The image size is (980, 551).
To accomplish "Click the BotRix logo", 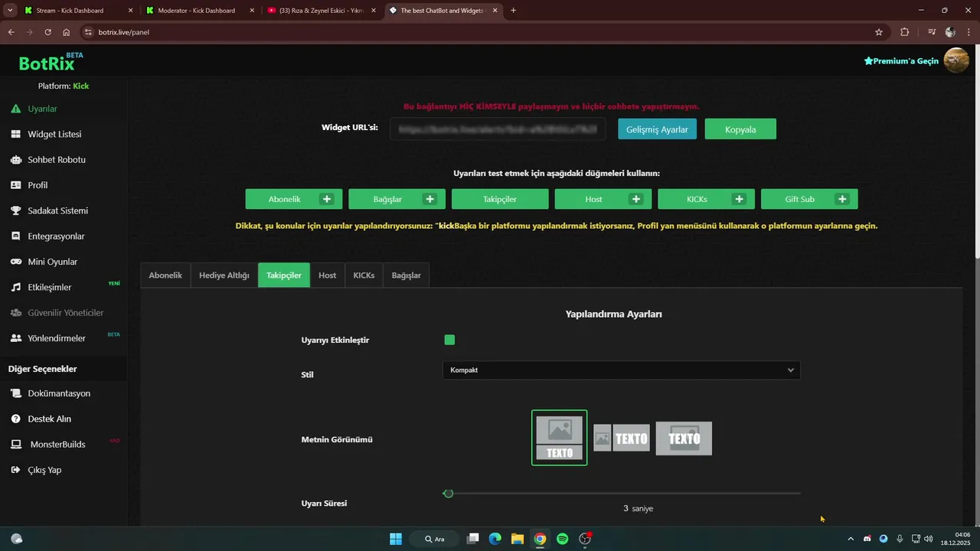I will click(x=51, y=63).
